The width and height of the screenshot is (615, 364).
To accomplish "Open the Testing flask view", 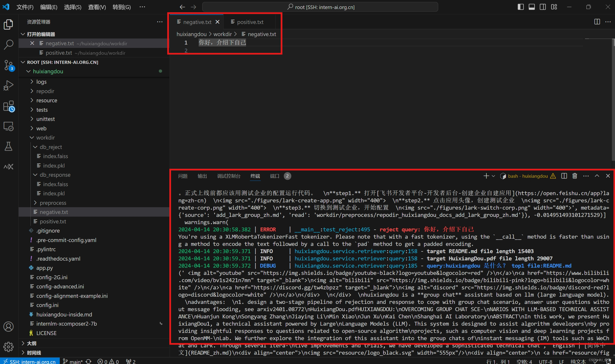I will pyautogui.click(x=9, y=146).
